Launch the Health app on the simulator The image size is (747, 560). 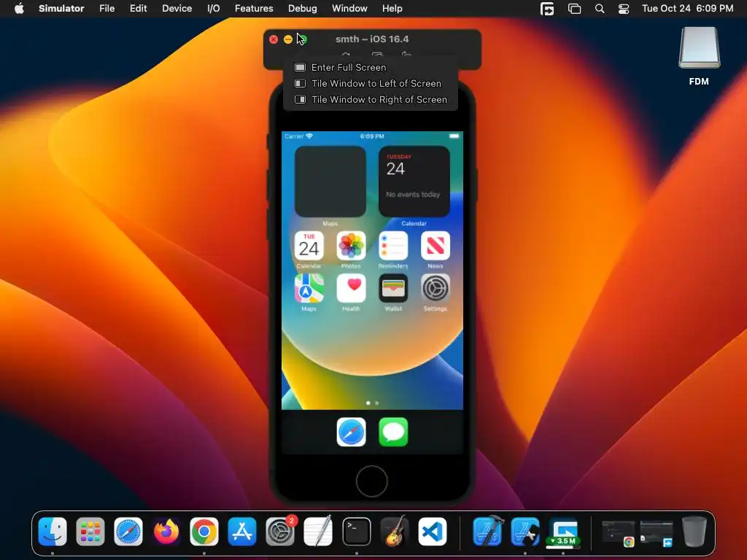click(x=351, y=289)
